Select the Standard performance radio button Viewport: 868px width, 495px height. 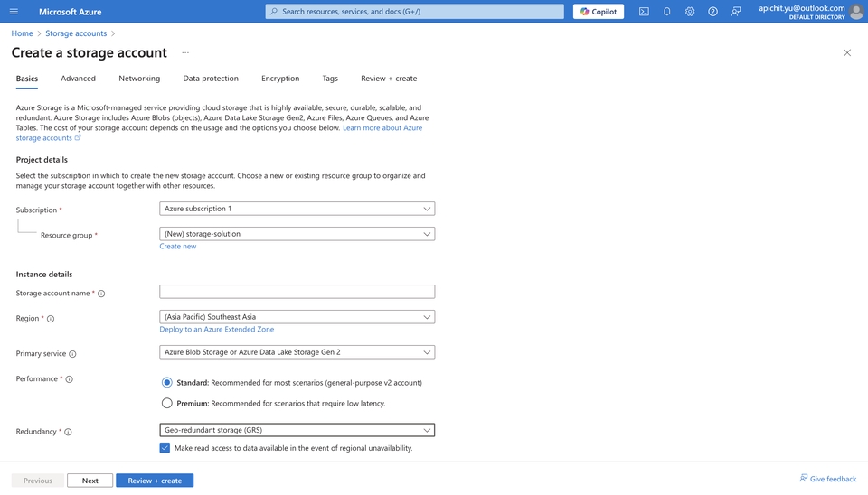point(166,383)
